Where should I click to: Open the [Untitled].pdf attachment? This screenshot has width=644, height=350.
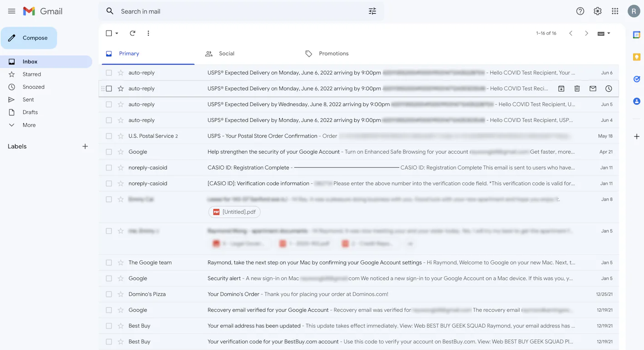[234, 212]
